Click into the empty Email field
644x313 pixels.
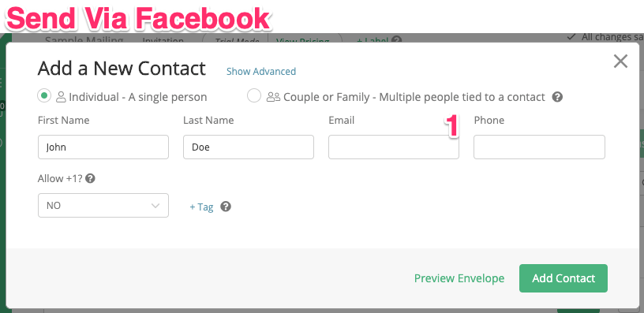pyautogui.click(x=394, y=147)
